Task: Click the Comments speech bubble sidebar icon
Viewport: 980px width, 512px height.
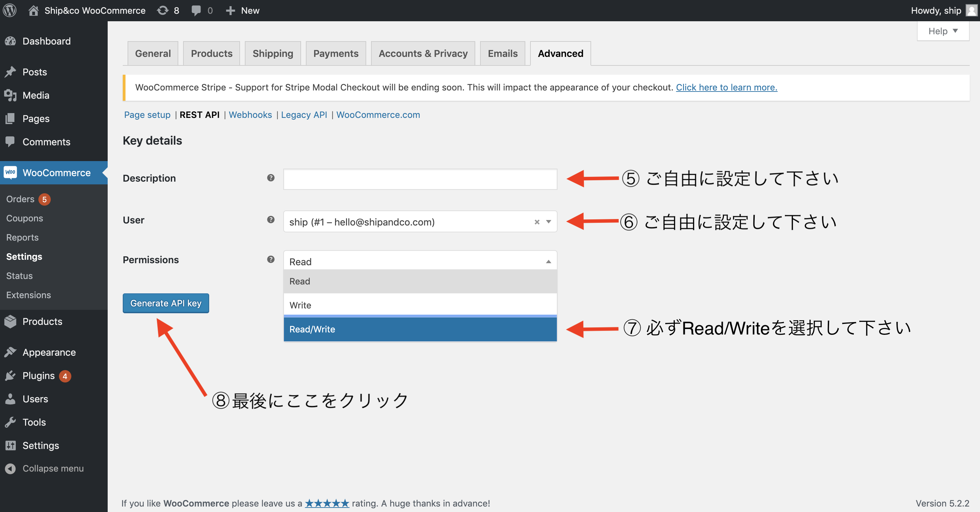Action: coord(10,142)
